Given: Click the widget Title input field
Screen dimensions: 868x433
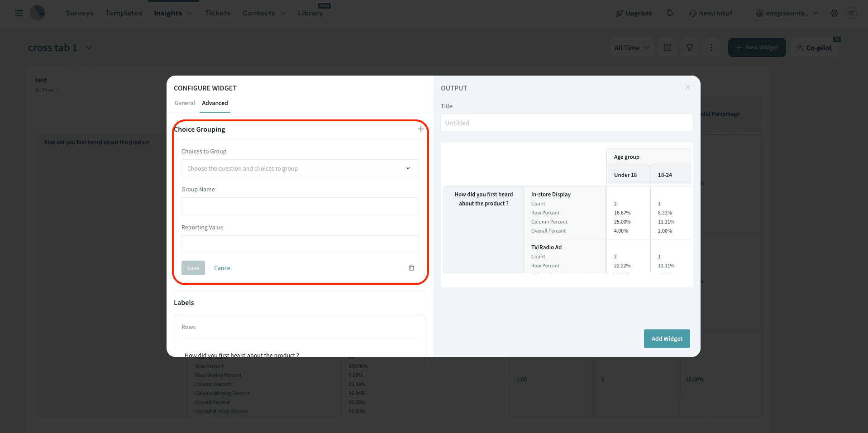Looking at the screenshot, I should click(x=567, y=123).
